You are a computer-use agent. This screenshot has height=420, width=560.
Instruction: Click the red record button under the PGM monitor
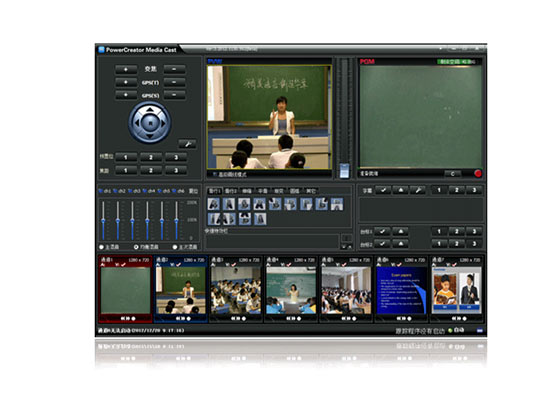478,174
